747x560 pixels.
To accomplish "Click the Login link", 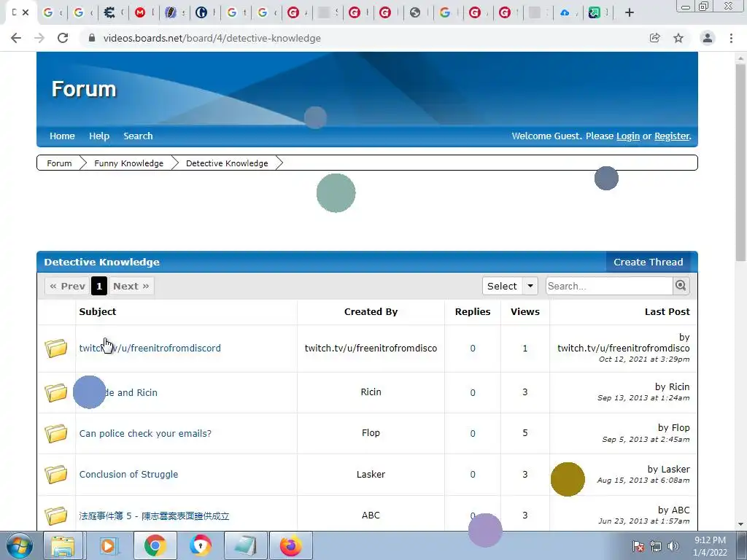I will point(628,136).
